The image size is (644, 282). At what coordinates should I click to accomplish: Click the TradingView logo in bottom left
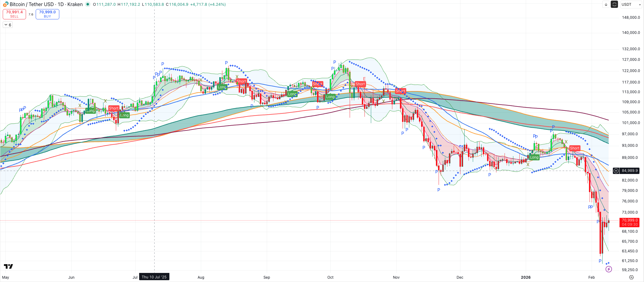[8, 266]
